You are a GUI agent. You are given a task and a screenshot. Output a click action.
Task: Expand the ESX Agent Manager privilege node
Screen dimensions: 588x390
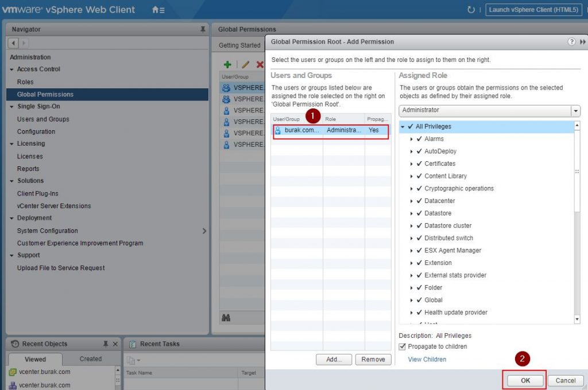[411, 251]
